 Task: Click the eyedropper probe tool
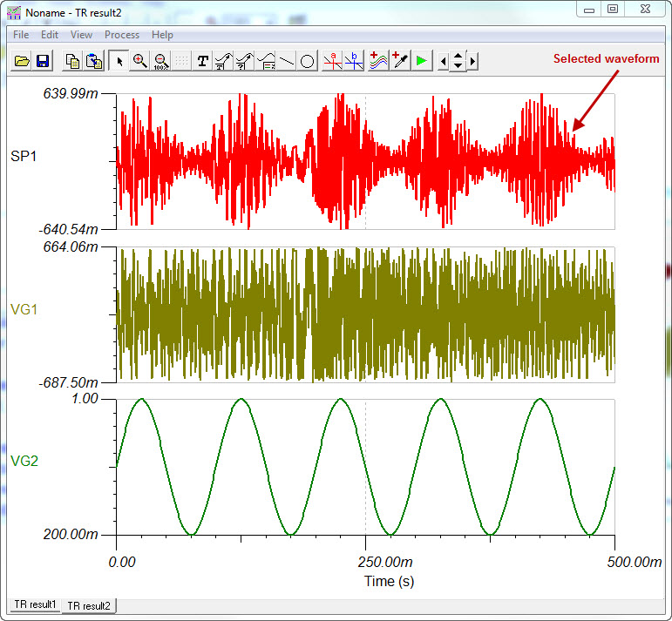point(400,61)
